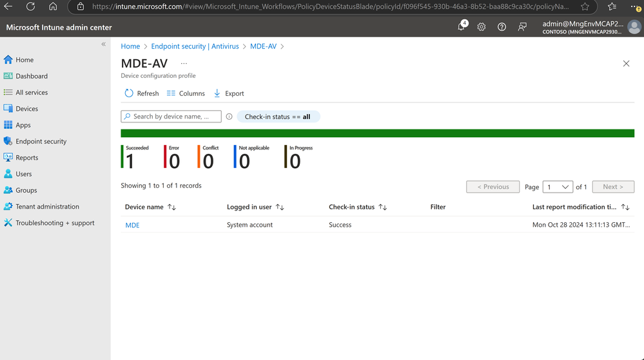
Task: Click the Filter column header
Action: coord(438,207)
